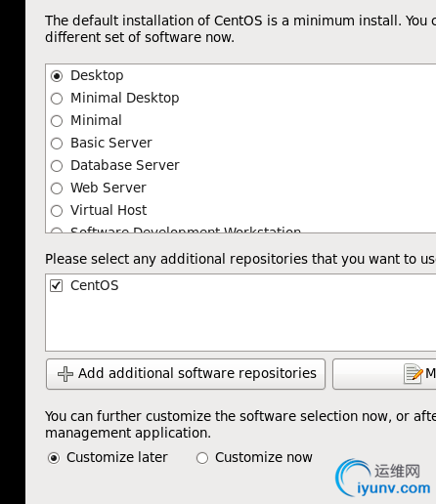This screenshot has width=436, height=504.
Task: Choose the Minimal Desktop radio button
Action: pos(57,99)
